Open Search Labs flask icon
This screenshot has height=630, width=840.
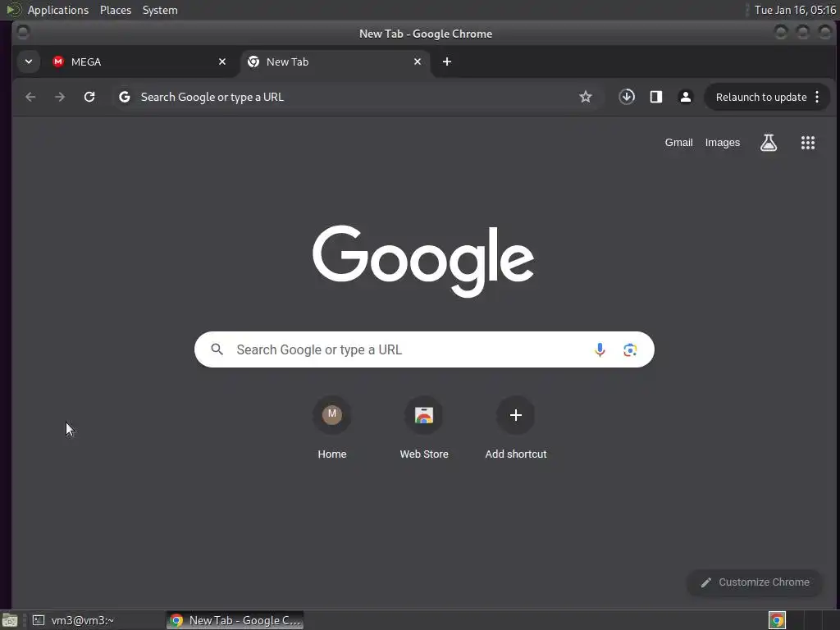click(769, 143)
